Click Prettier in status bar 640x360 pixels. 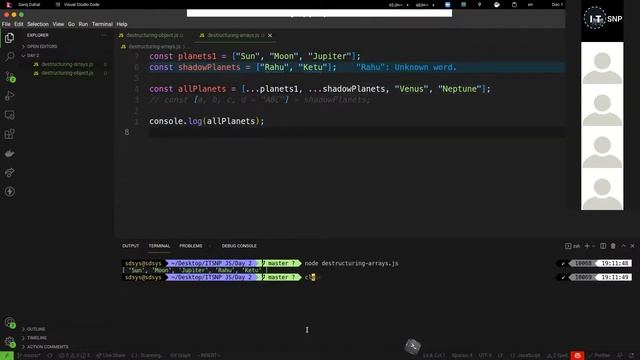599,356
